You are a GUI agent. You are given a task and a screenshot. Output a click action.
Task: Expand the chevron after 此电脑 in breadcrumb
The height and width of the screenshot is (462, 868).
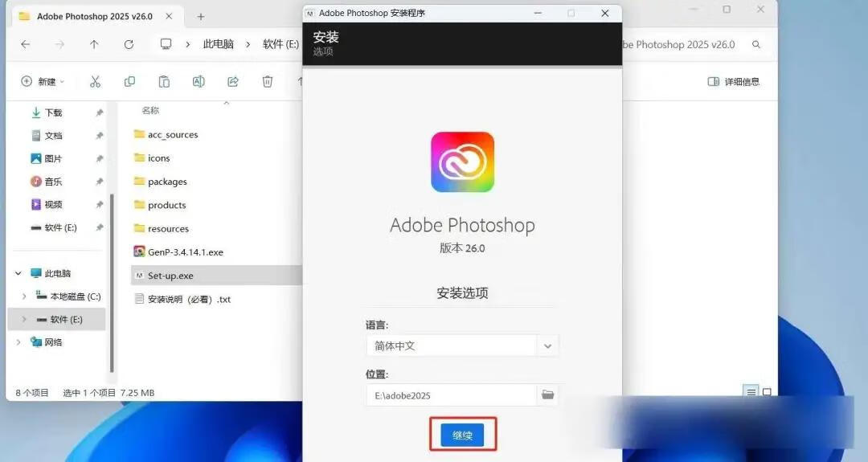(248, 44)
